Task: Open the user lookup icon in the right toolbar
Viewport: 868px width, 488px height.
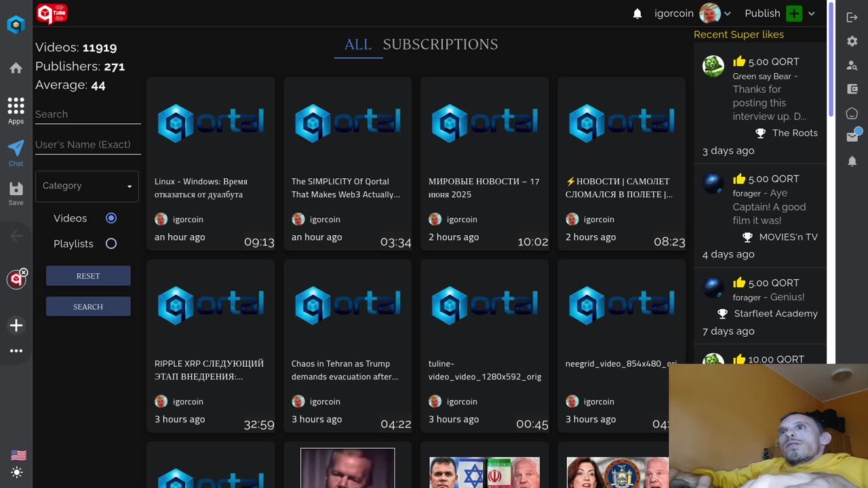Action: point(852,65)
